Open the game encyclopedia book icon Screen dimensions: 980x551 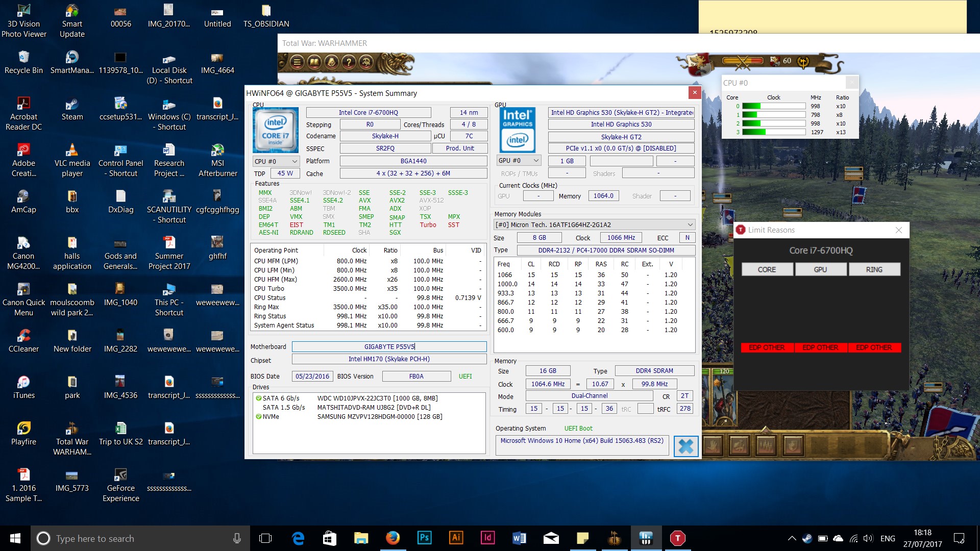click(314, 63)
